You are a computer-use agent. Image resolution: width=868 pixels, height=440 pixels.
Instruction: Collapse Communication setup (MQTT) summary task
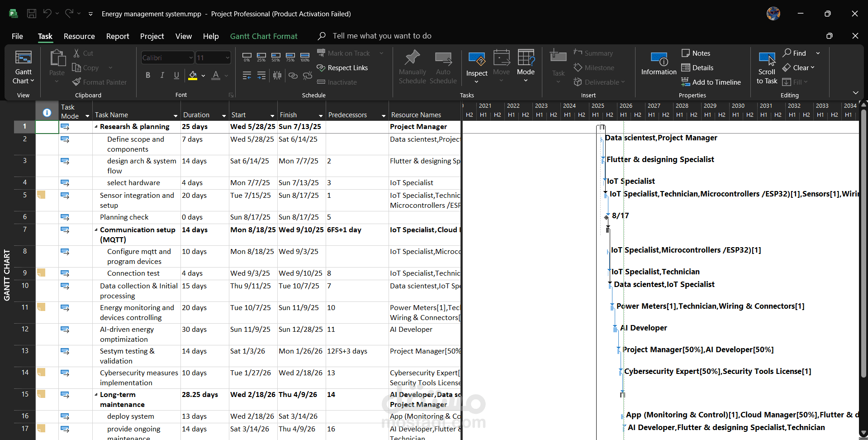96,230
